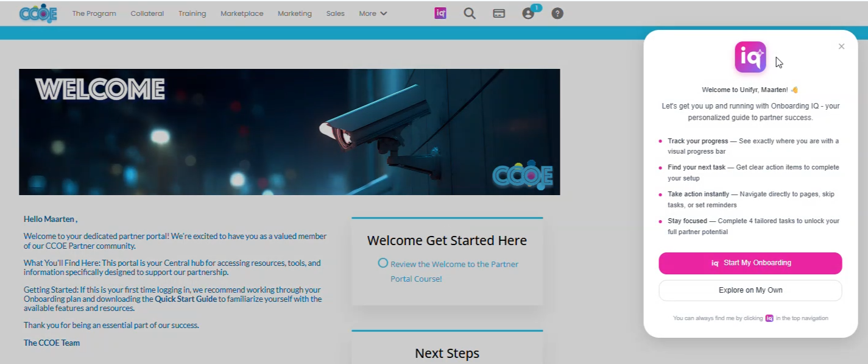Open the help question mark icon
The image size is (868, 364).
point(557,13)
